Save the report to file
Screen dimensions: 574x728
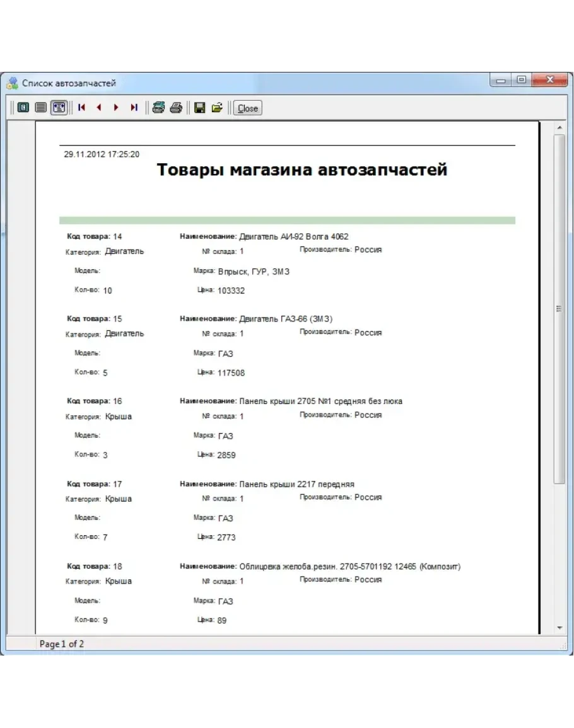point(199,108)
